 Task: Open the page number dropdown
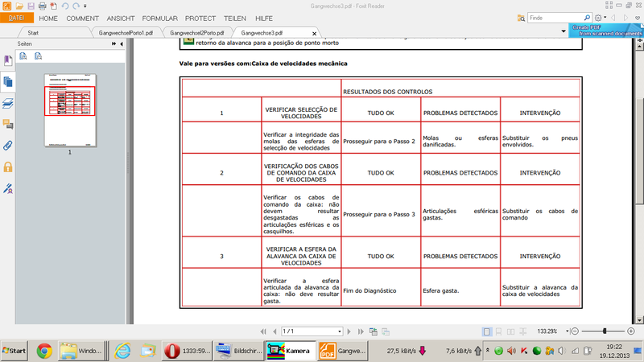[x=339, y=331]
